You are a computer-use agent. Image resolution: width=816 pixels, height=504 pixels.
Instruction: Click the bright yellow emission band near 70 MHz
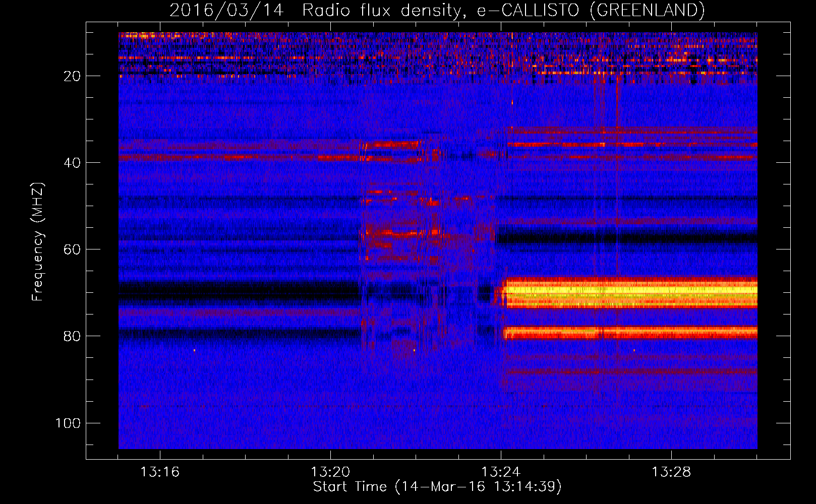[x=630, y=292]
